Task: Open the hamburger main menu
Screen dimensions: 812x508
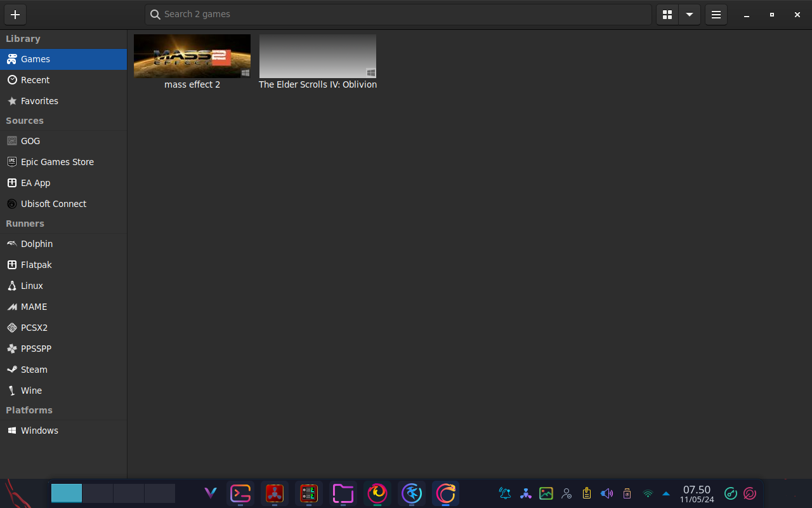Action: (716, 15)
